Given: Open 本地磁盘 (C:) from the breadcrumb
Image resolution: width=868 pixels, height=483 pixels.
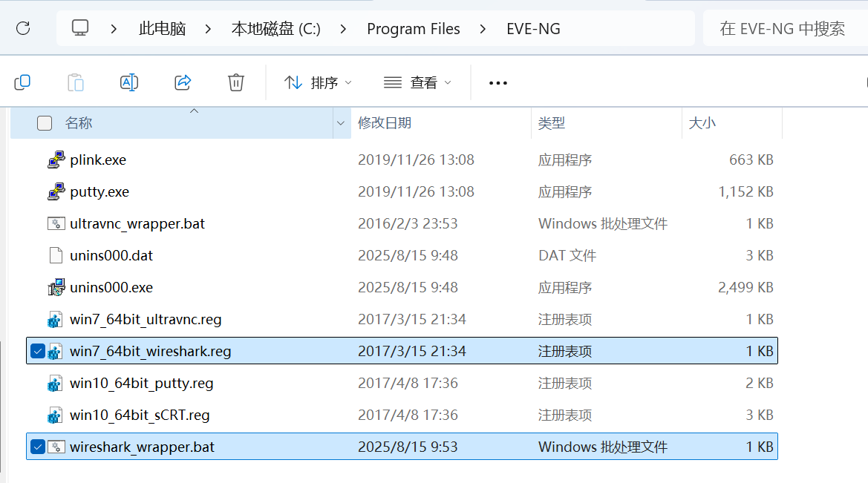Looking at the screenshot, I should coord(275,28).
